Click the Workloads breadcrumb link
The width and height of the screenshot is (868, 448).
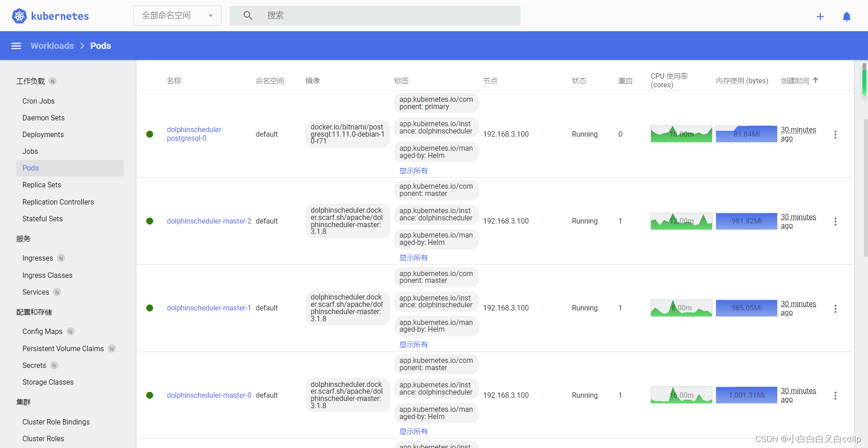coord(52,46)
